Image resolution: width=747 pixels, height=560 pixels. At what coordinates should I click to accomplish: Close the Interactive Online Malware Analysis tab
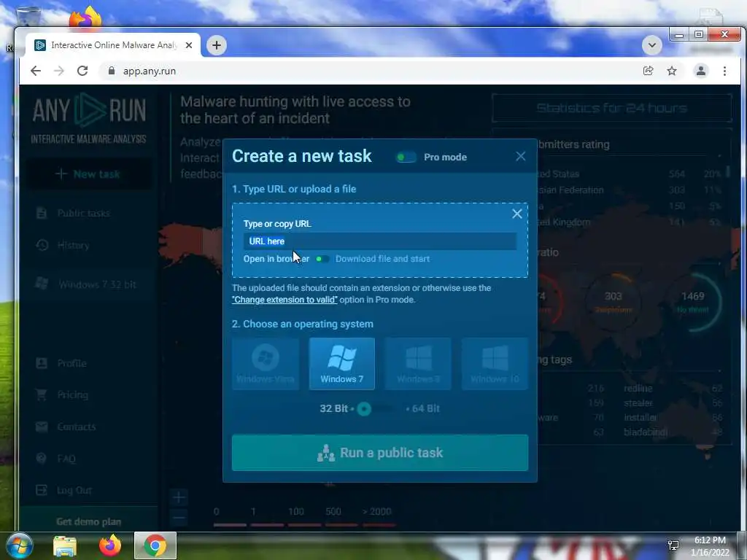pos(189,45)
